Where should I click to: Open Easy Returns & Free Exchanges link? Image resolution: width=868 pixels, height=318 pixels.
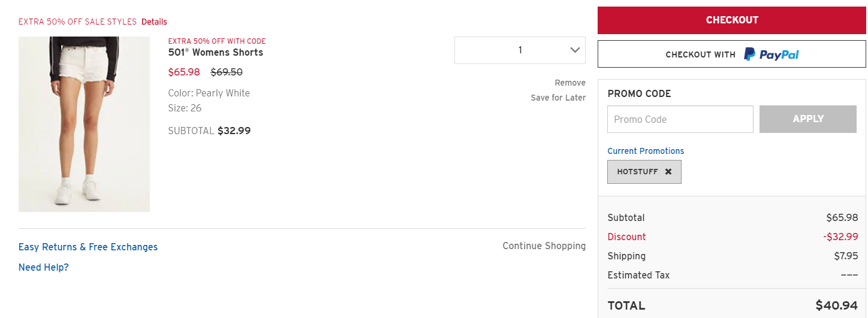tap(88, 247)
